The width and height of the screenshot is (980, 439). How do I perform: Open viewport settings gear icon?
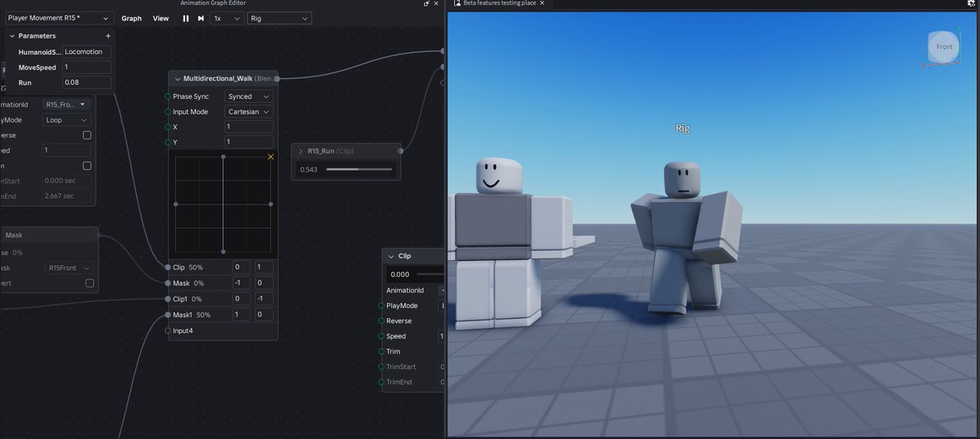coord(971,3)
